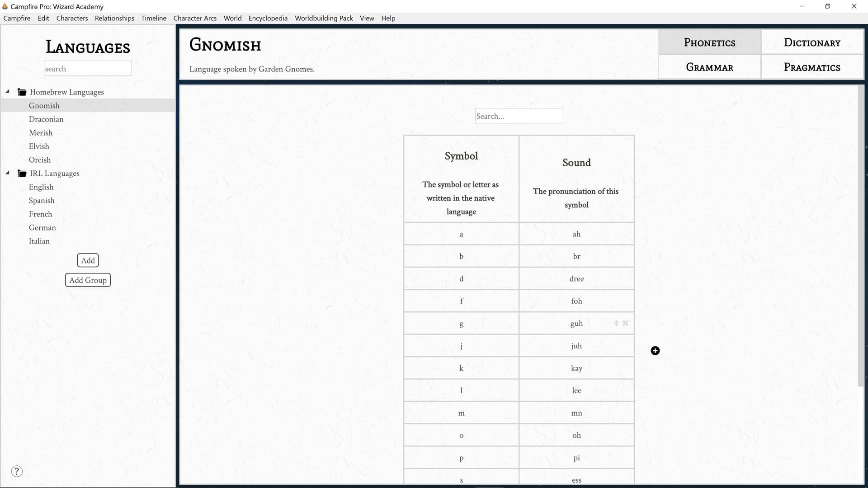This screenshot has height=488, width=868.
Task: Open the Worldbuilding Pack menu
Action: coord(324,18)
